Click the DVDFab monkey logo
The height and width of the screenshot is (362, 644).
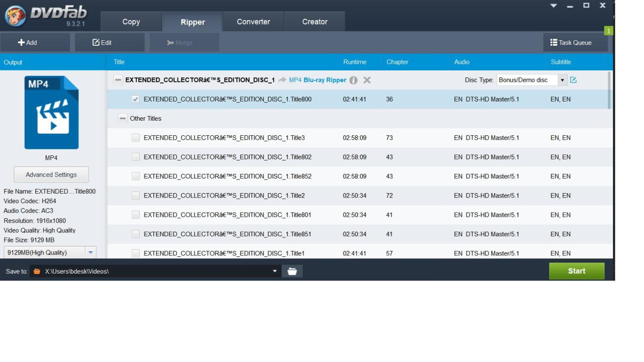15,16
